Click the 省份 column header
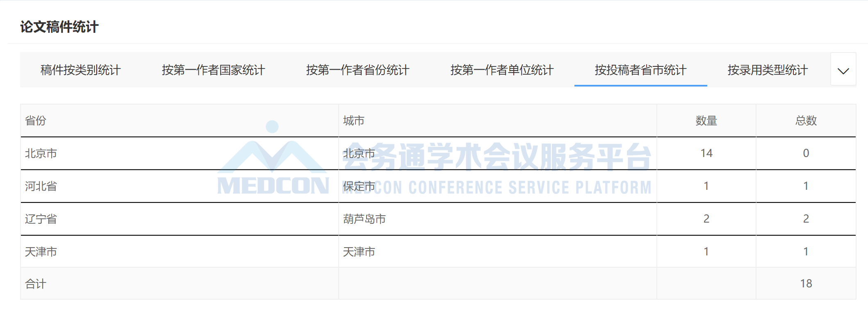 tap(180, 121)
